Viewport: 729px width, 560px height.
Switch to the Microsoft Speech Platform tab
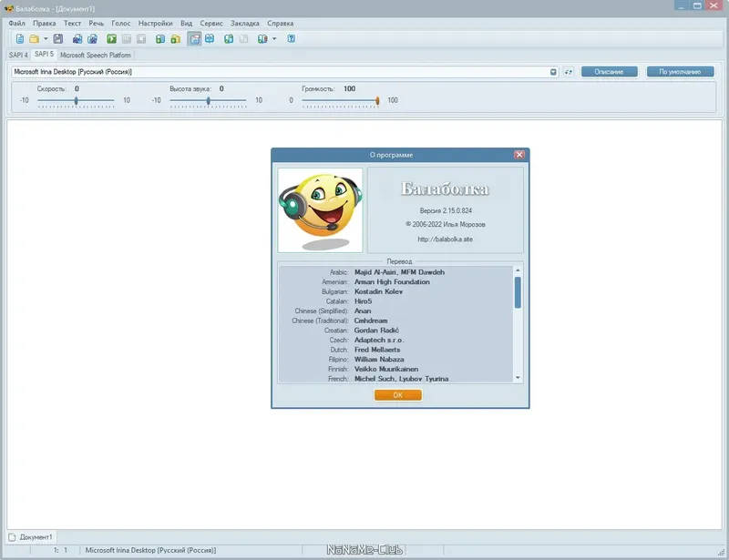click(x=96, y=55)
